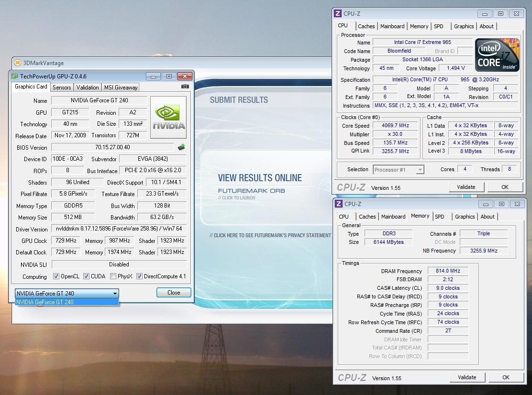The image size is (532, 395).
Task: Open Graphics tab in lower CPU-Z window
Action: (x=465, y=216)
